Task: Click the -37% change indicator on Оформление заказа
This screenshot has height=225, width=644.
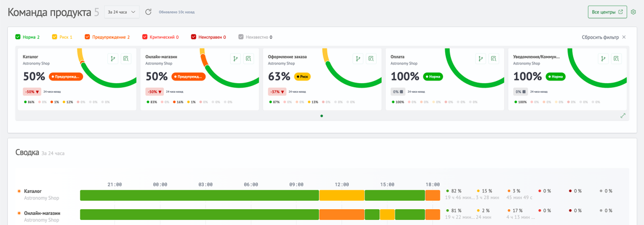Action: tap(277, 92)
